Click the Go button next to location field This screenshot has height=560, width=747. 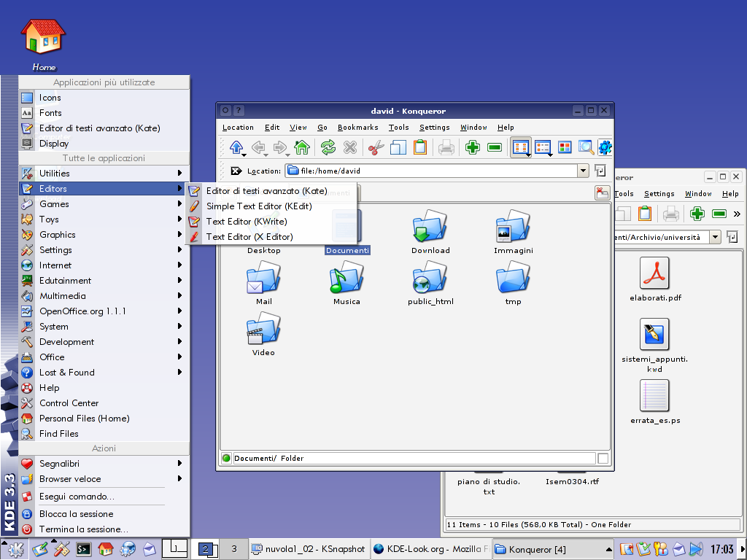coord(600,171)
